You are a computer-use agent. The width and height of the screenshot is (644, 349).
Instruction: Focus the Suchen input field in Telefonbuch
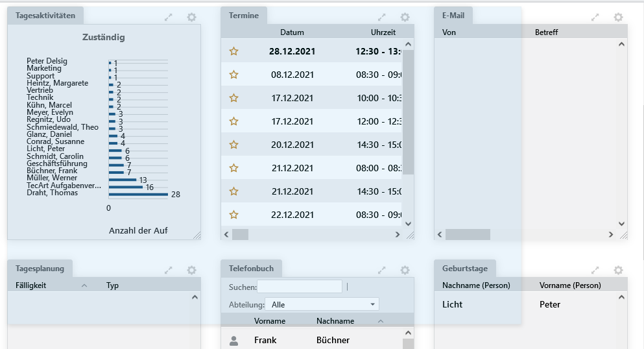click(x=300, y=287)
